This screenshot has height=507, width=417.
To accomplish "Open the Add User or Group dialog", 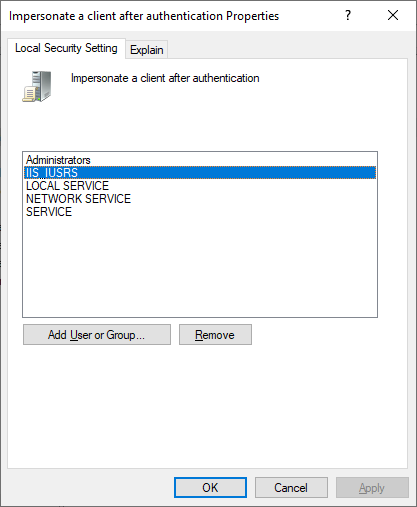I will 97,335.
